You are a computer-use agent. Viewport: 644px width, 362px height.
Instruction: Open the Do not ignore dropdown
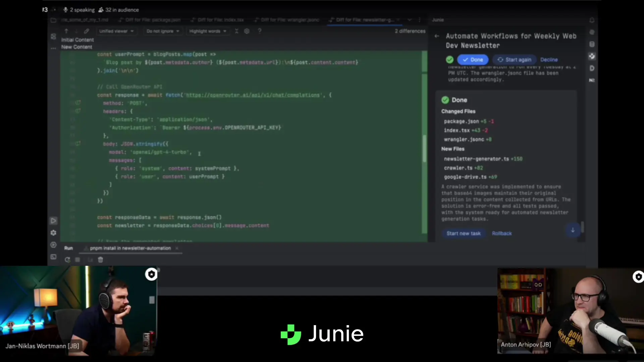pos(163,31)
